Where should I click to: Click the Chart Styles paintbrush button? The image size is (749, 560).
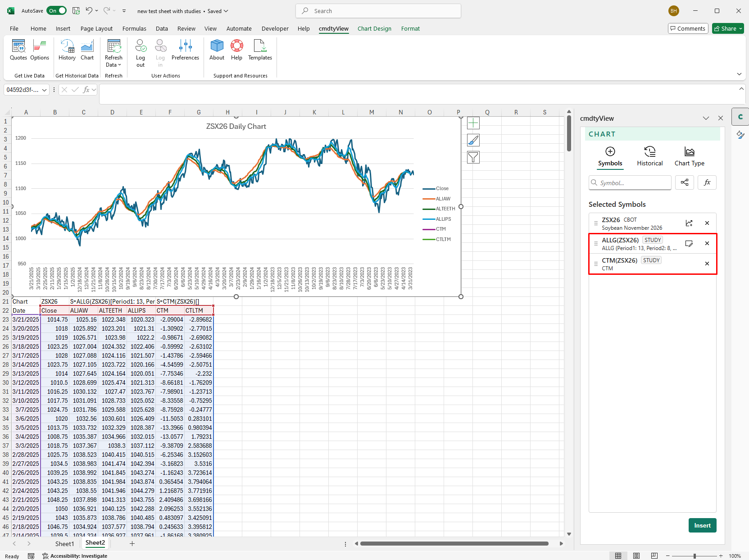473,140
